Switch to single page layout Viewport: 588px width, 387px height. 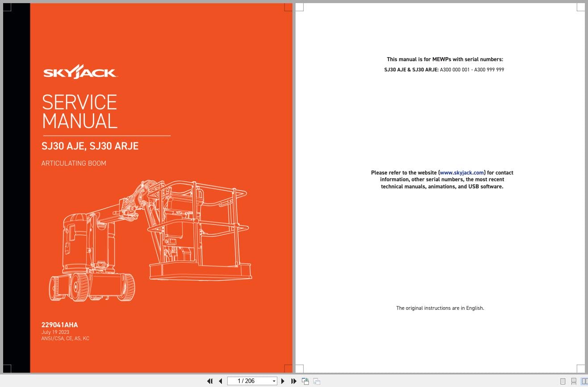(x=563, y=382)
